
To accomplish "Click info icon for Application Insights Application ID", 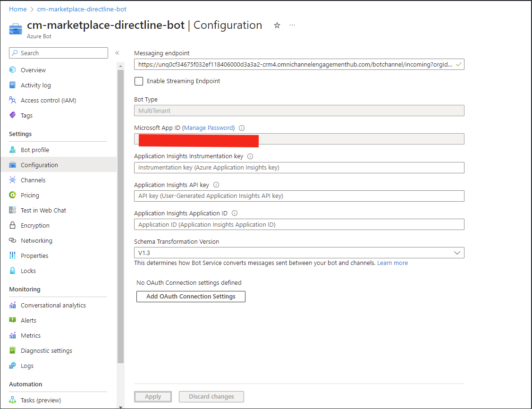I will pos(235,213).
